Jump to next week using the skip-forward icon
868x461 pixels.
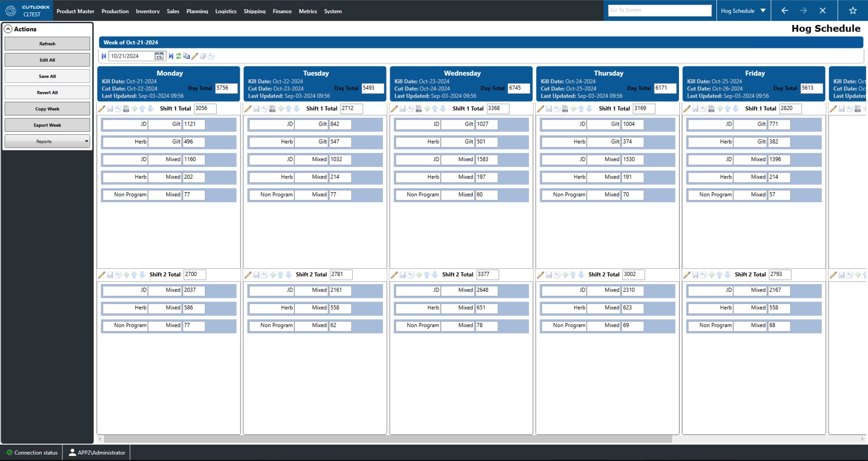(x=171, y=56)
